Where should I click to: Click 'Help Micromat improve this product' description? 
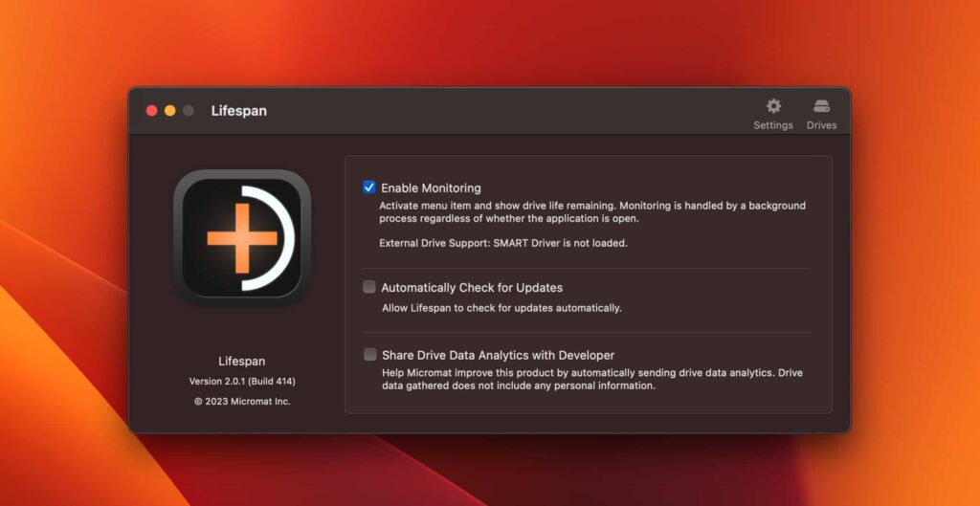point(592,379)
